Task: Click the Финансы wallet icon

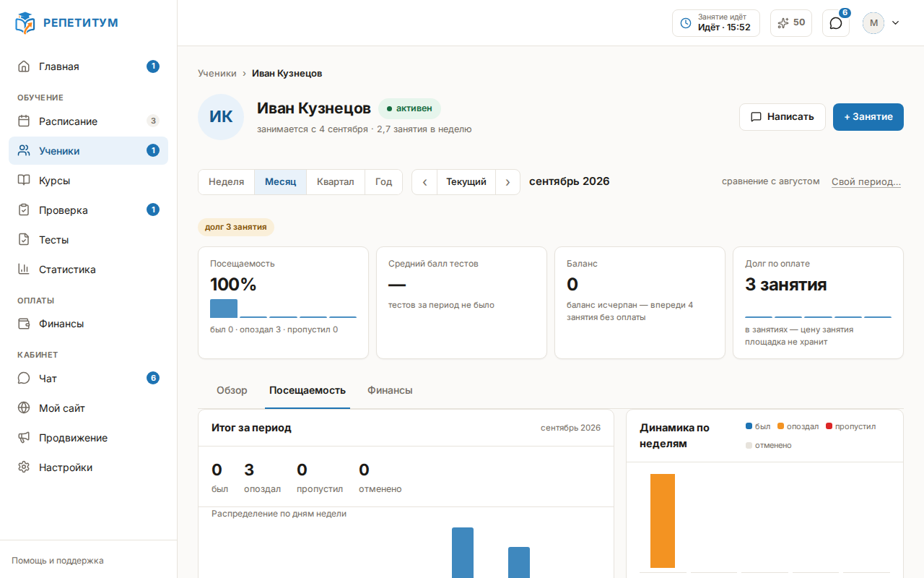Action: point(24,324)
